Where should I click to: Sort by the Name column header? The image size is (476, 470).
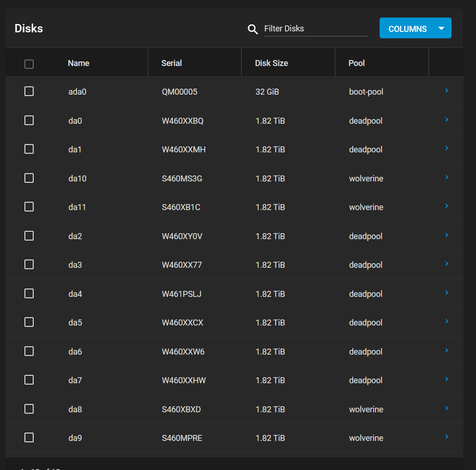(78, 63)
